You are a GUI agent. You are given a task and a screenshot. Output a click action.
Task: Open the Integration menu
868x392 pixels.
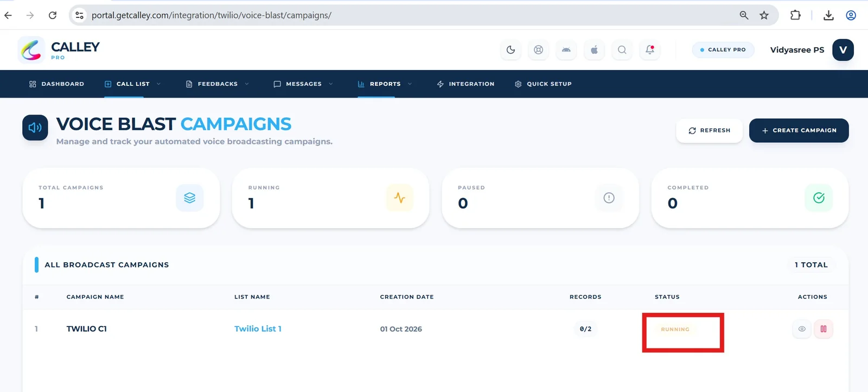[465, 84]
